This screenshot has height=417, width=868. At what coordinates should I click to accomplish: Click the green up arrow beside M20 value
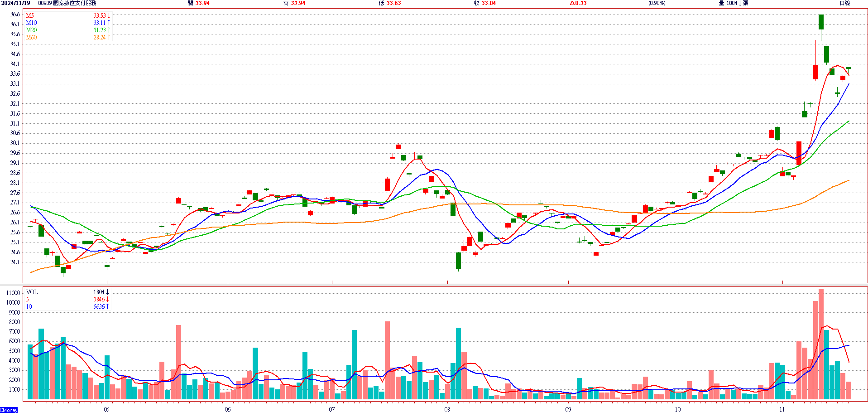[109, 30]
